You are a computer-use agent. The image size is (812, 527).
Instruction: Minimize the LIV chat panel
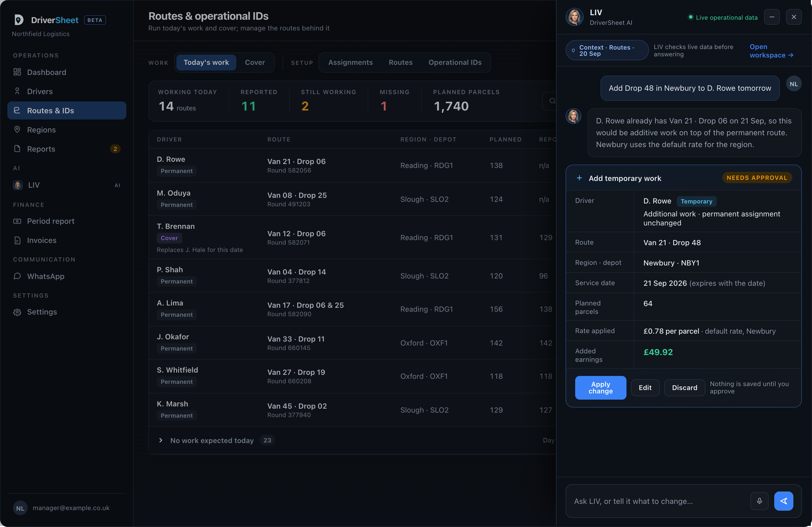click(x=772, y=17)
